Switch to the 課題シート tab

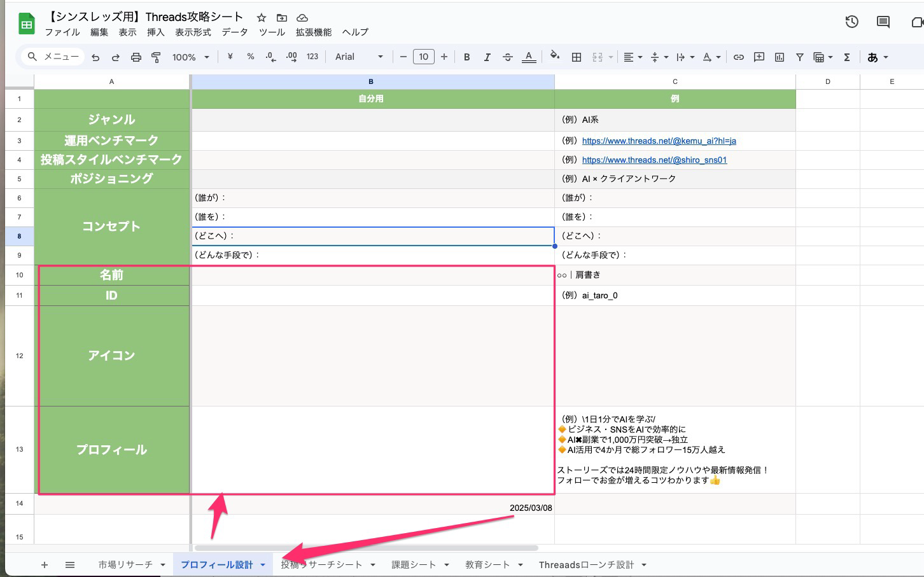[414, 565]
